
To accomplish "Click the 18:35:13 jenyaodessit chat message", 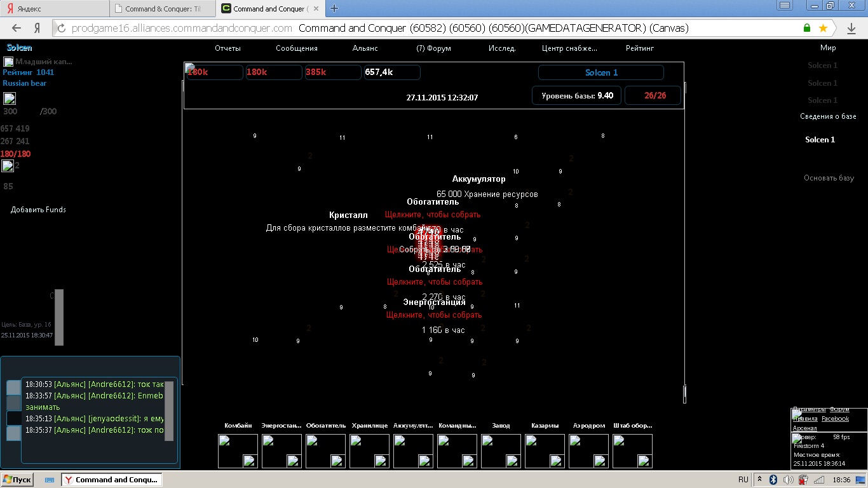I will pyautogui.click(x=95, y=419).
